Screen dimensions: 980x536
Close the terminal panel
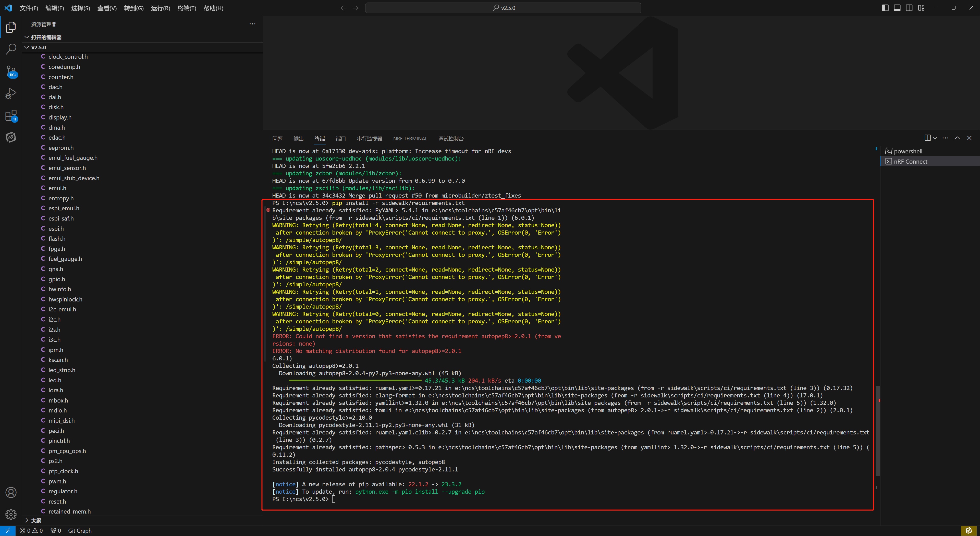[x=969, y=138]
